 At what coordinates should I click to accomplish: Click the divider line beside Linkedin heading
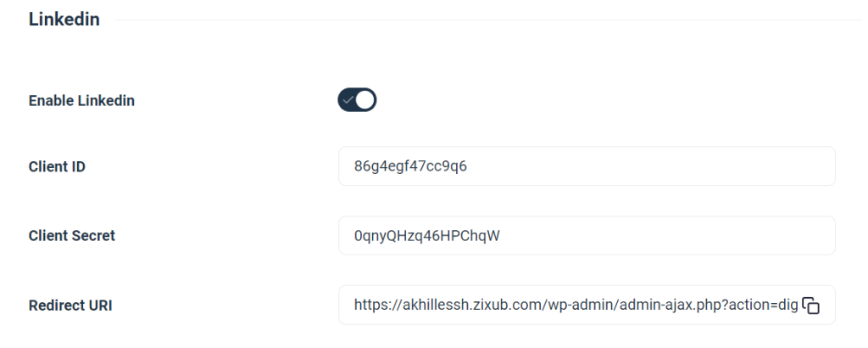click(x=483, y=20)
